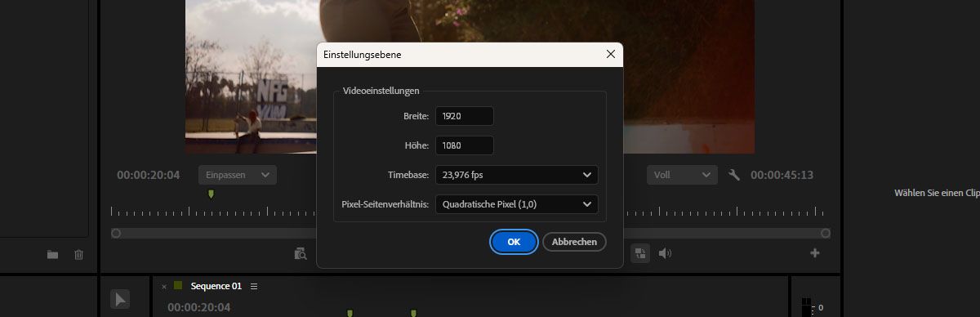
Task: Click the first green marker on the timeline
Action: click(350, 313)
